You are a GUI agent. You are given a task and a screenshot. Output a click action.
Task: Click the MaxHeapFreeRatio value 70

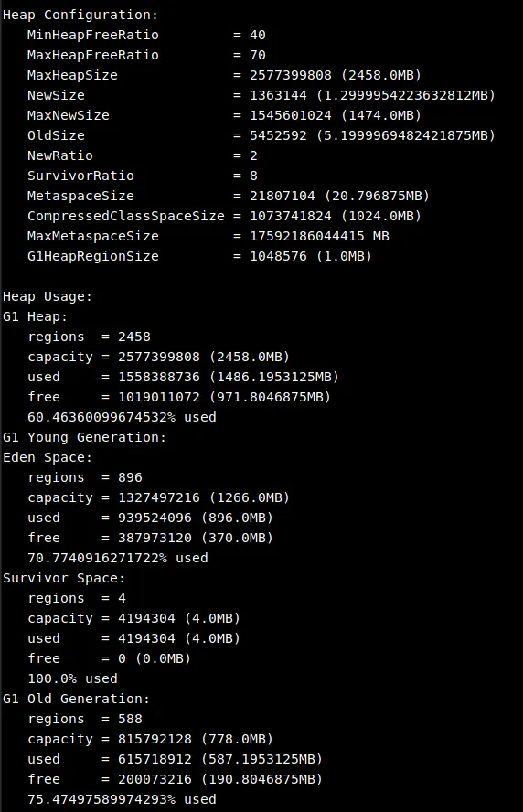258,55
